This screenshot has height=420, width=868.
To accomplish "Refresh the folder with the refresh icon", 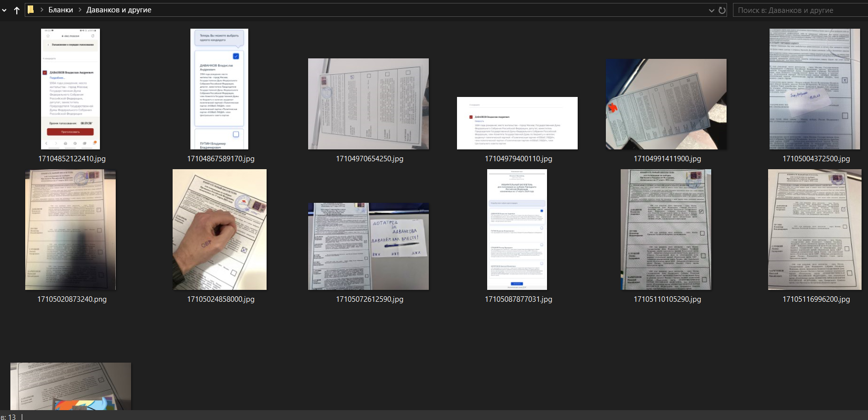I will click(722, 10).
